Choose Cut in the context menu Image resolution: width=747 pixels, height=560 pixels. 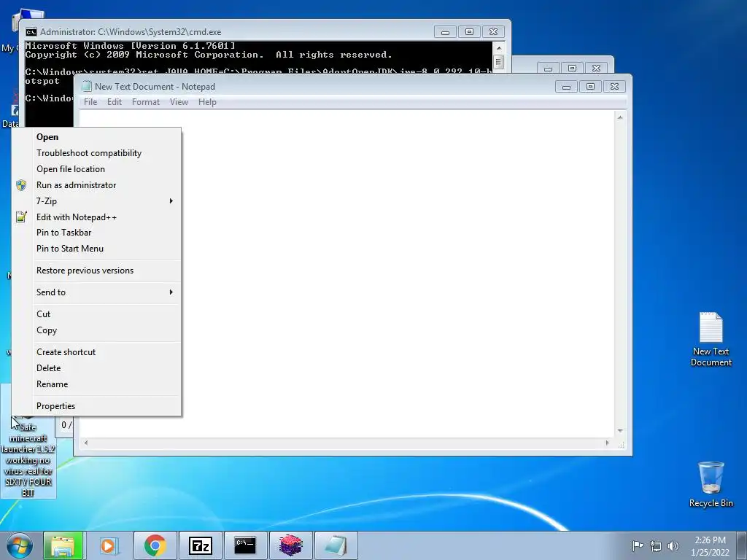pyautogui.click(x=96, y=314)
